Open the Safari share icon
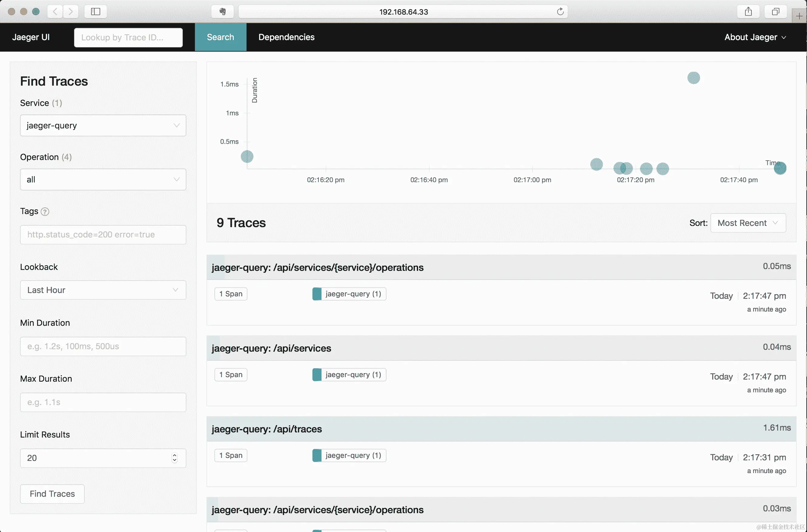Image resolution: width=807 pixels, height=532 pixels. pos(748,12)
